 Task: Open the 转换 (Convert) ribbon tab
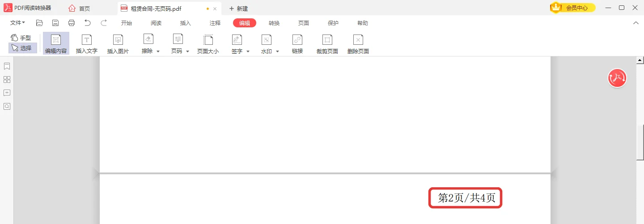tap(274, 23)
